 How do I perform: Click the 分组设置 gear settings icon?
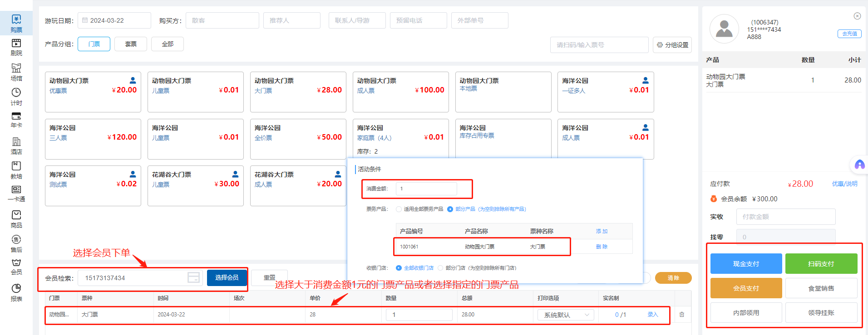click(x=660, y=45)
